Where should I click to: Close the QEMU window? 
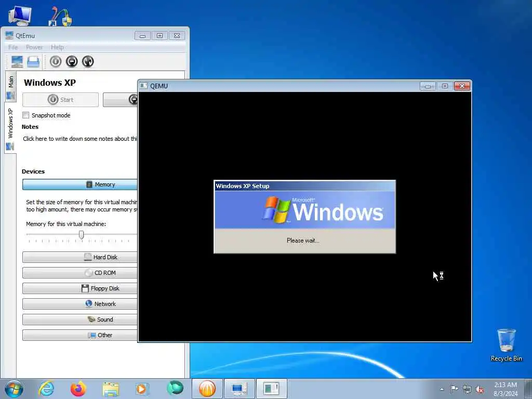tap(462, 86)
